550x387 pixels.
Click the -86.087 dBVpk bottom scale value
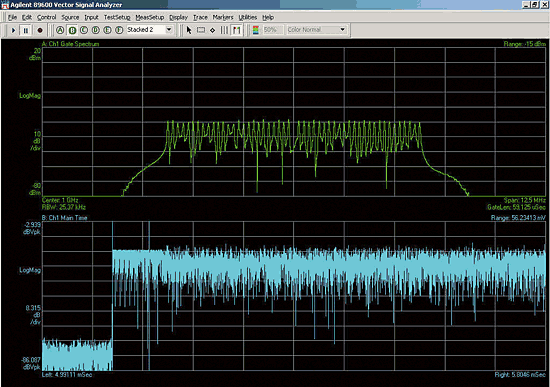[31, 363]
